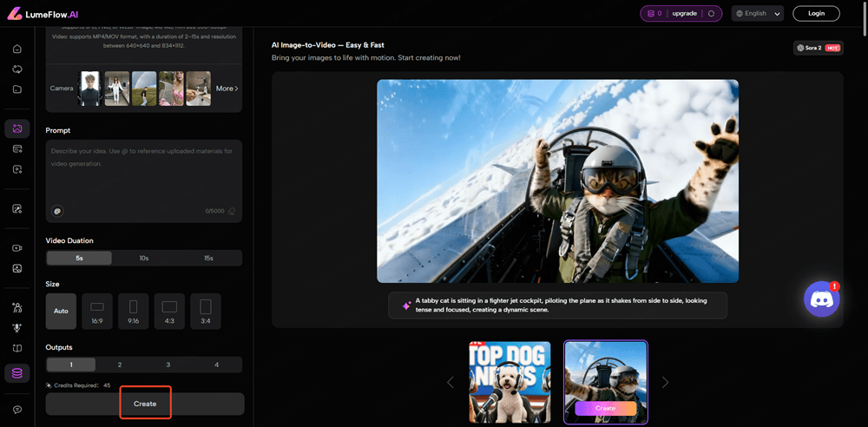Click the stacked coins icon in sidebar
This screenshot has width=868, height=427.
[x=16, y=373]
